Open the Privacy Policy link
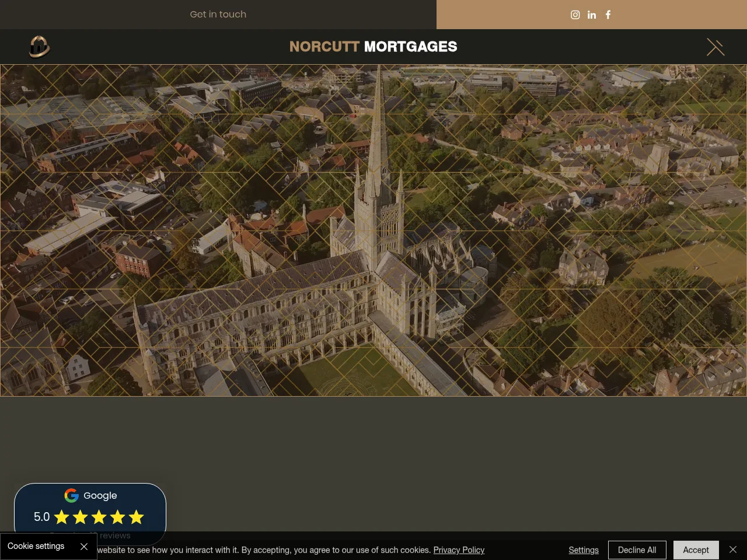 (x=459, y=549)
